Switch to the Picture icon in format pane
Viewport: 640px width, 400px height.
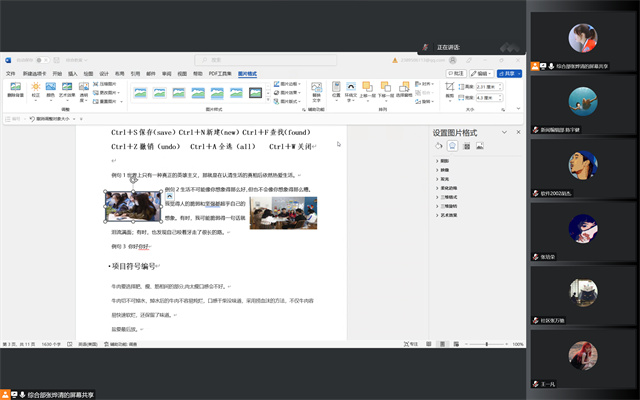[x=481, y=146]
